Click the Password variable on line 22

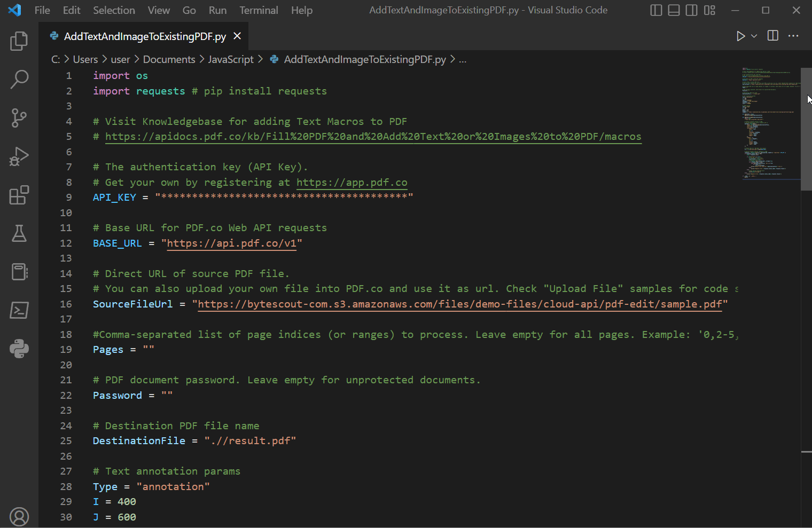click(x=118, y=396)
